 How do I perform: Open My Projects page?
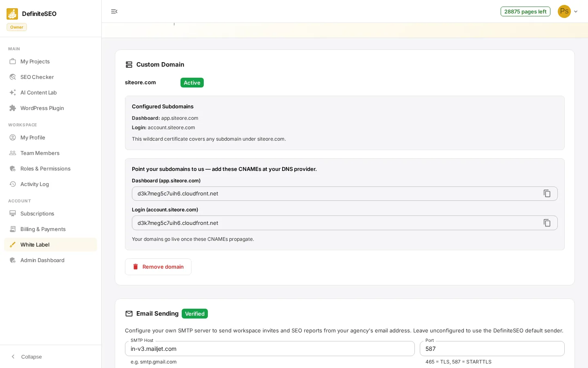[x=51, y=61]
